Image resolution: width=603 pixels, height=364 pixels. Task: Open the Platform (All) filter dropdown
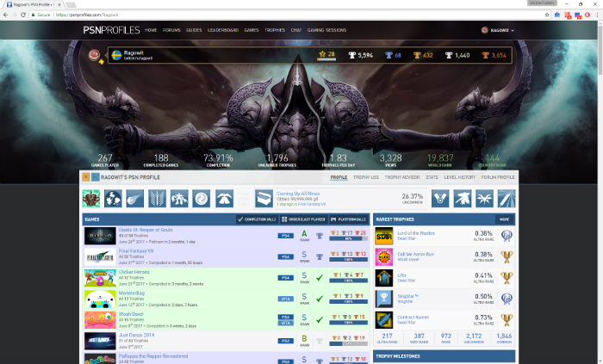(348, 219)
